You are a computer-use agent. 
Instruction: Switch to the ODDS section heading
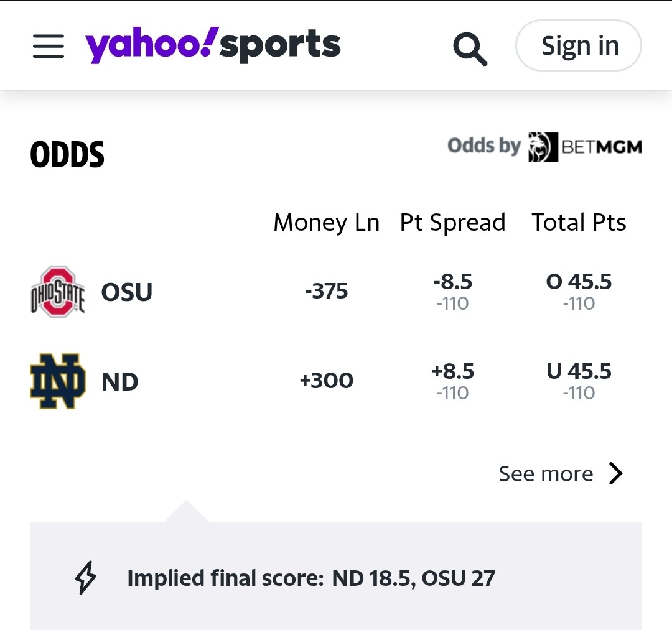pos(67,155)
